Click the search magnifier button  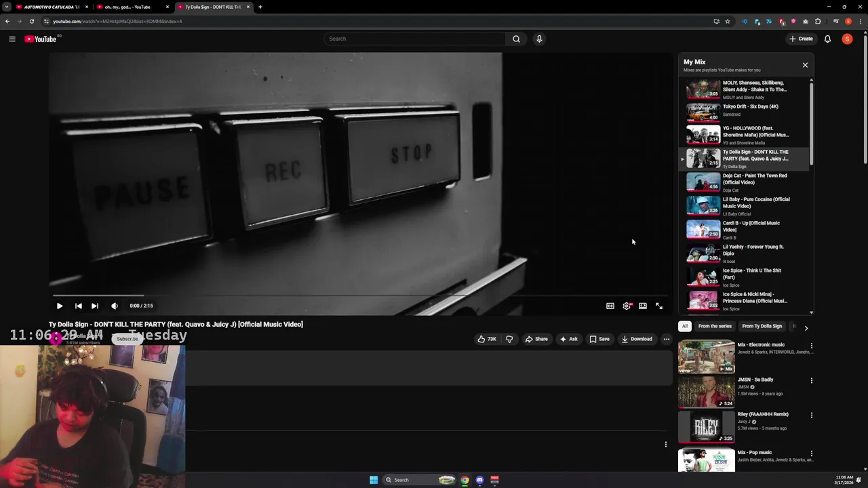click(516, 39)
